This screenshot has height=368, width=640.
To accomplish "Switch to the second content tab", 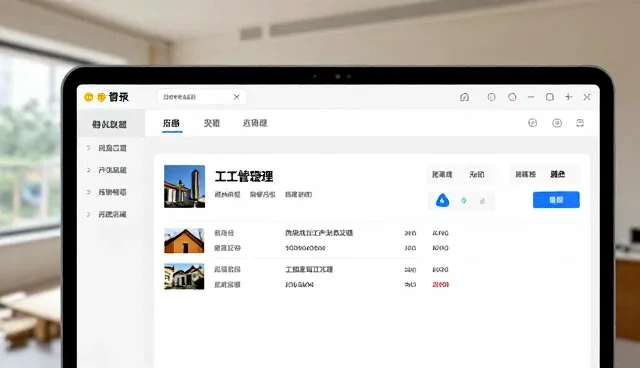I will click(x=212, y=123).
